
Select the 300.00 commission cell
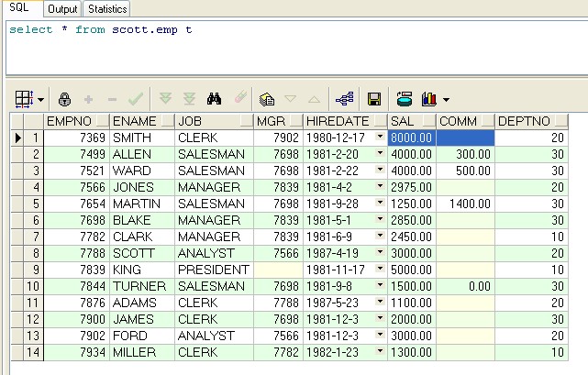click(465, 154)
